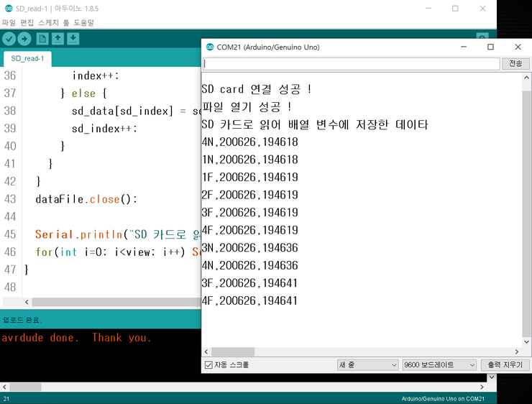Click the Arduino logo in the IDE title bar

click(9, 9)
